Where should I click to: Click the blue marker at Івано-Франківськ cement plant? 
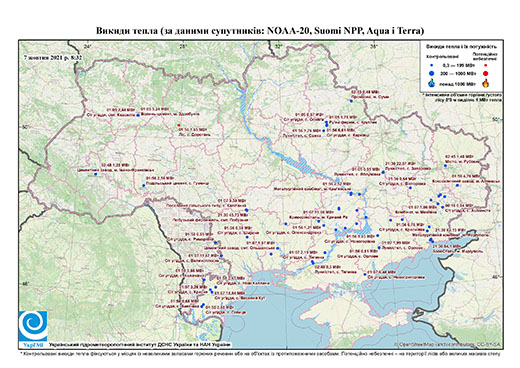96,174
